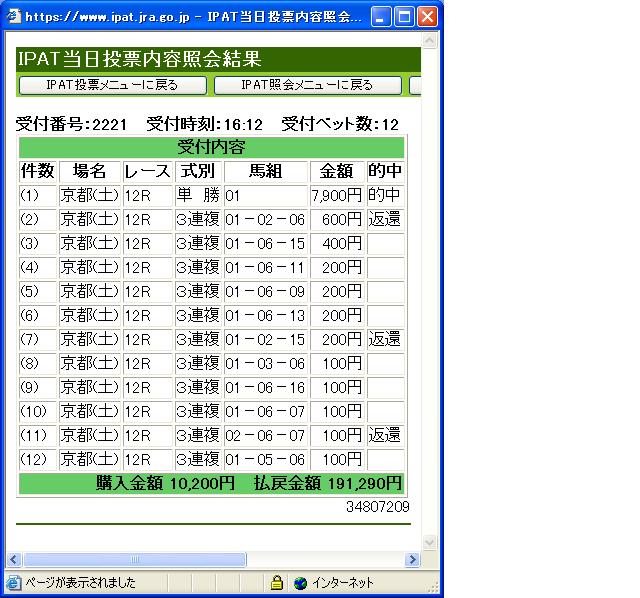Click the '7,900円' amount cell

coord(337,196)
